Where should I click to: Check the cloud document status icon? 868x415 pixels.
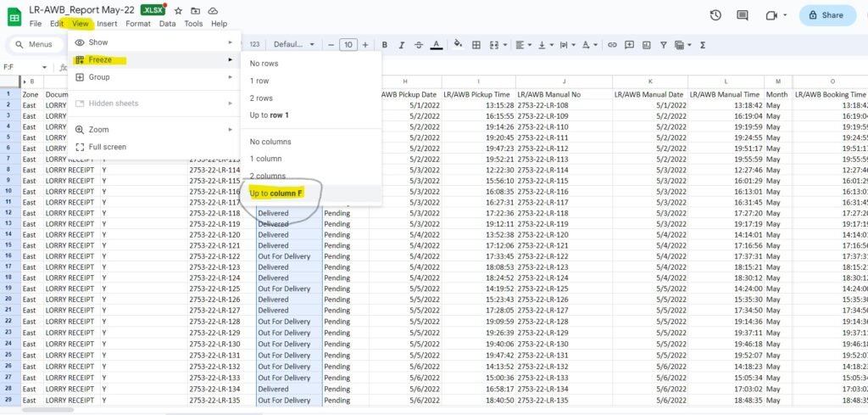coord(213,10)
